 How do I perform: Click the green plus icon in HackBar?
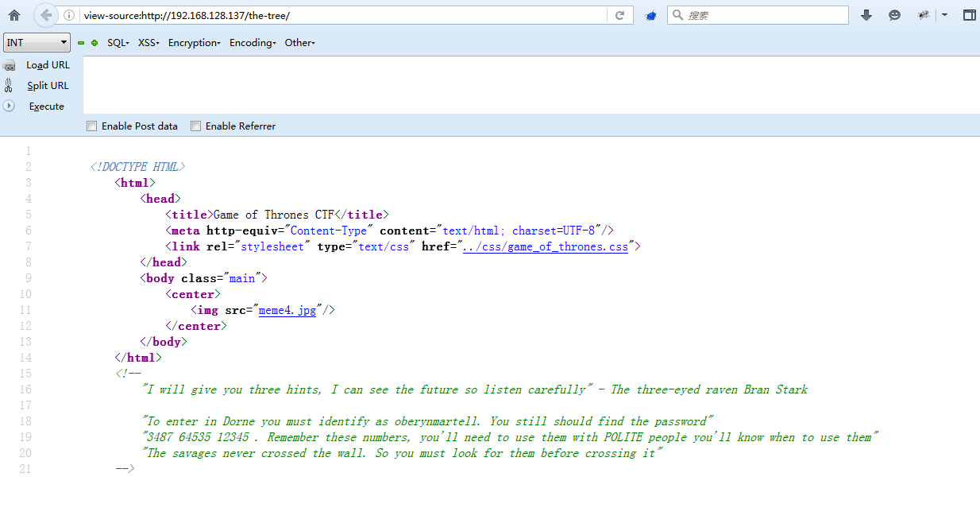tap(95, 43)
